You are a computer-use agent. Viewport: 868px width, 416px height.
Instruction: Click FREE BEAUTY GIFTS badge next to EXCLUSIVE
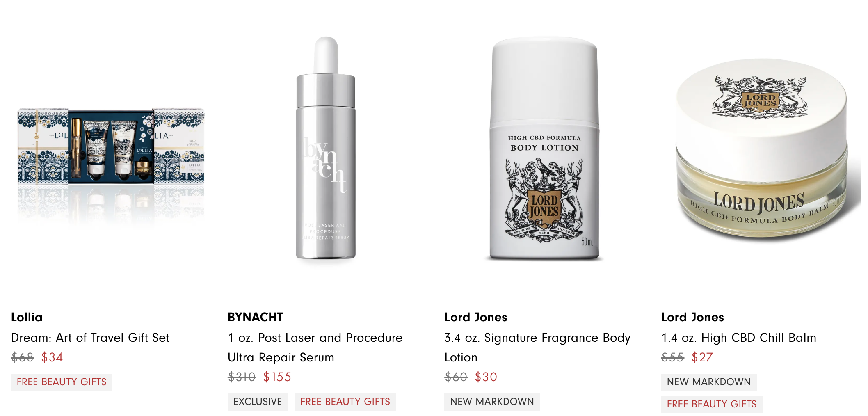345,402
